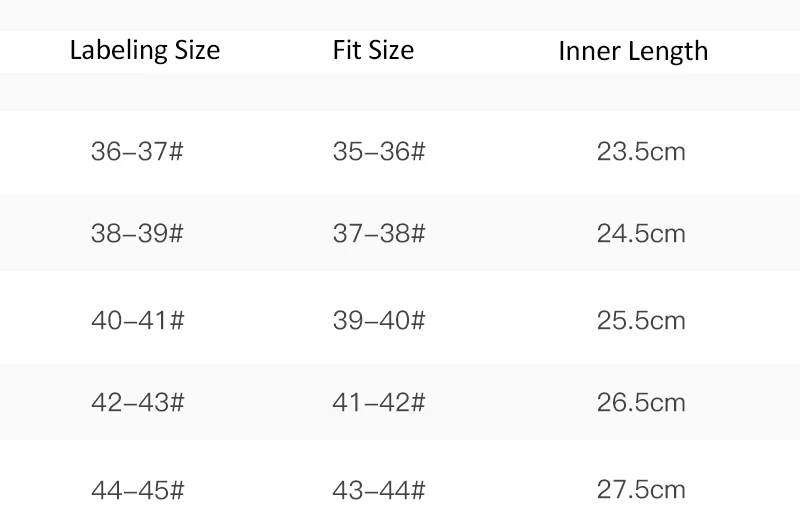Click fit size 39–40# cell
The image size is (800, 532).
pyautogui.click(x=379, y=321)
